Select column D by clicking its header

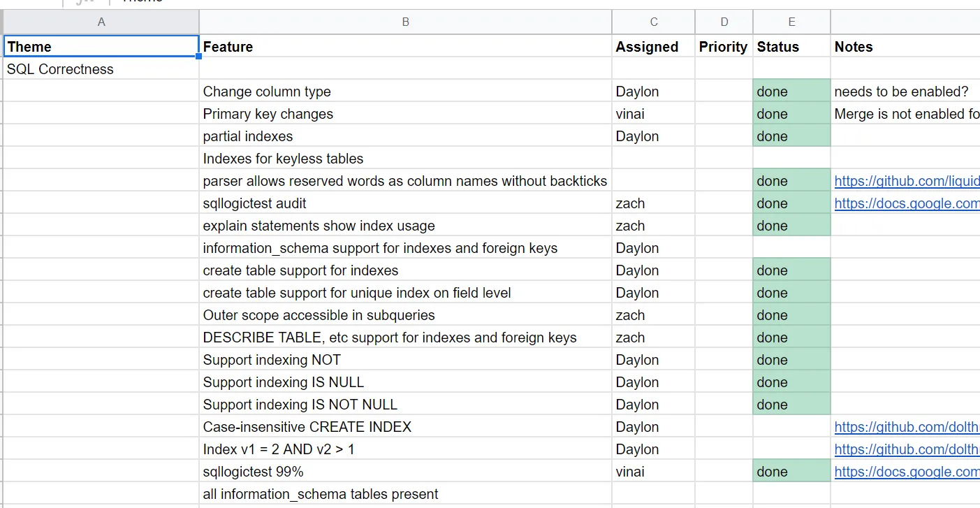(724, 22)
